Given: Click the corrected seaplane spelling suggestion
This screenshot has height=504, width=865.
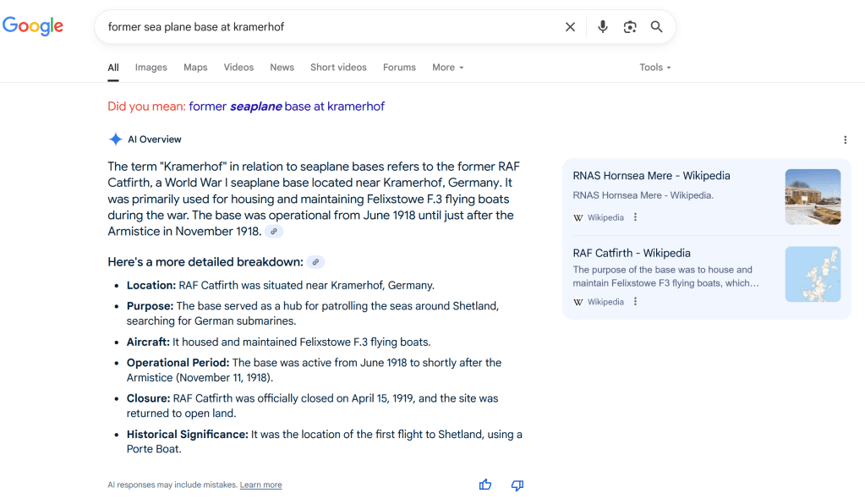Looking at the screenshot, I should pyautogui.click(x=287, y=107).
